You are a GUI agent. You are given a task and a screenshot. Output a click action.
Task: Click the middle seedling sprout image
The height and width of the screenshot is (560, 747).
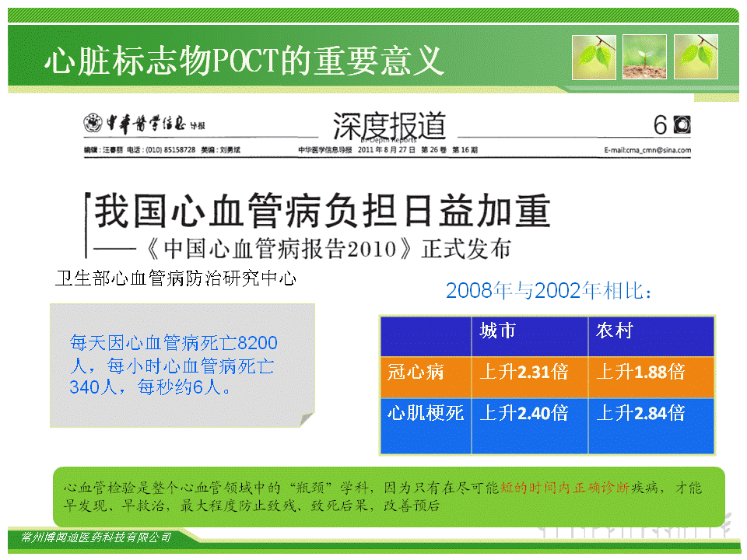[645, 57]
